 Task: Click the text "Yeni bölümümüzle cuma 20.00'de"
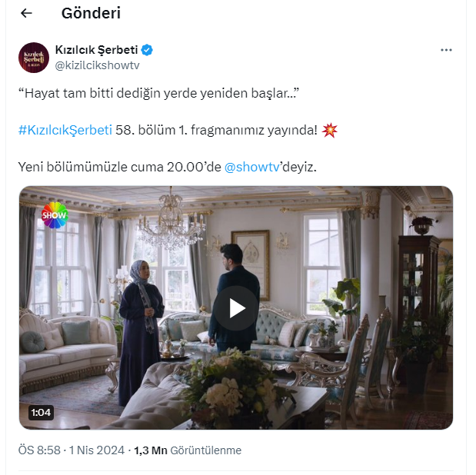click(119, 166)
